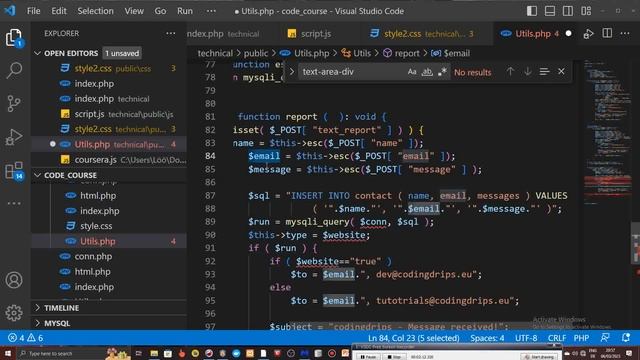Split the editor to the right
Viewport: 640px width, 360px height.
(x=607, y=33)
